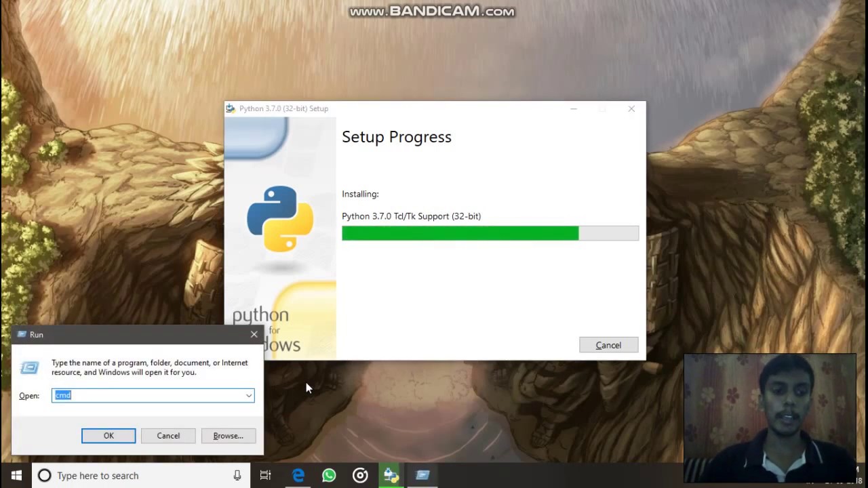Open the Windows Start menu
The height and width of the screenshot is (488, 868).
(x=16, y=475)
